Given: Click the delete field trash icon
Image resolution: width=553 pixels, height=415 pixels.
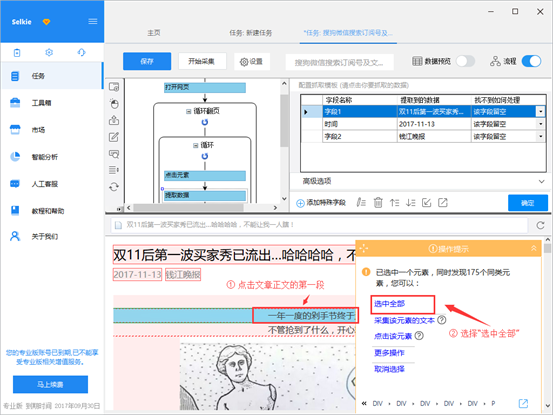Looking at the screenshot, I should coord(378,202).
